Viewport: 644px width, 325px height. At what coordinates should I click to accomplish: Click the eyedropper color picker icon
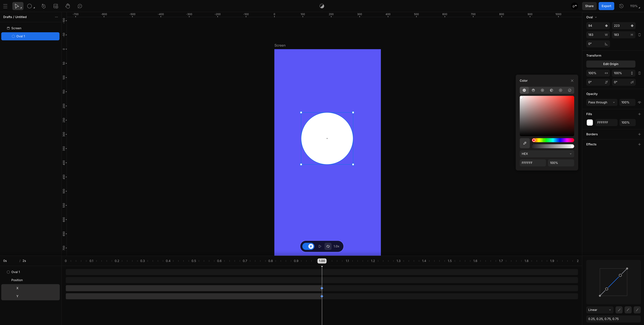(525, 143)
